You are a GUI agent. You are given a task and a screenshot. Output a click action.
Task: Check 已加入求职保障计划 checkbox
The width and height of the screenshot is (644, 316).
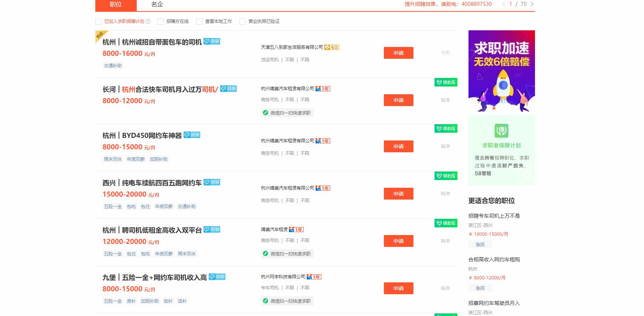98,21
